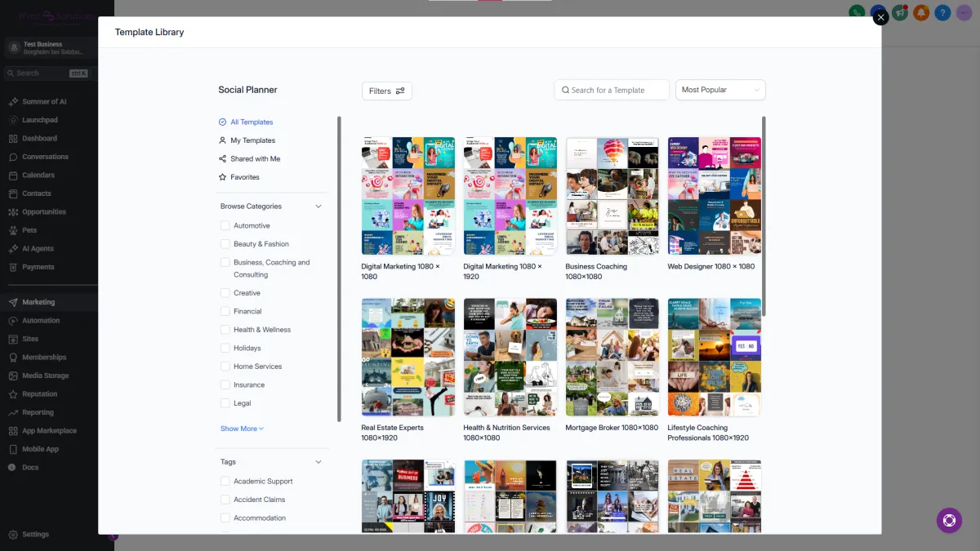Check the Insurance category
Screen dimensions: 980x551
(x=225, y=385)
